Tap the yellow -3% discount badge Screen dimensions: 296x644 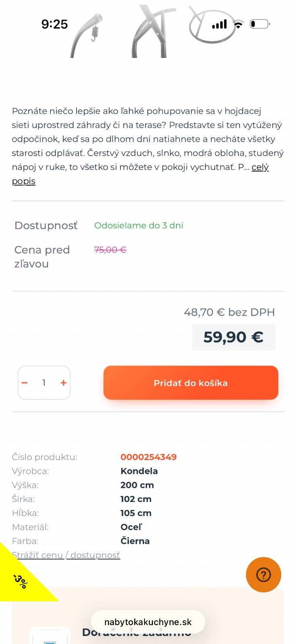click(20, 581)
